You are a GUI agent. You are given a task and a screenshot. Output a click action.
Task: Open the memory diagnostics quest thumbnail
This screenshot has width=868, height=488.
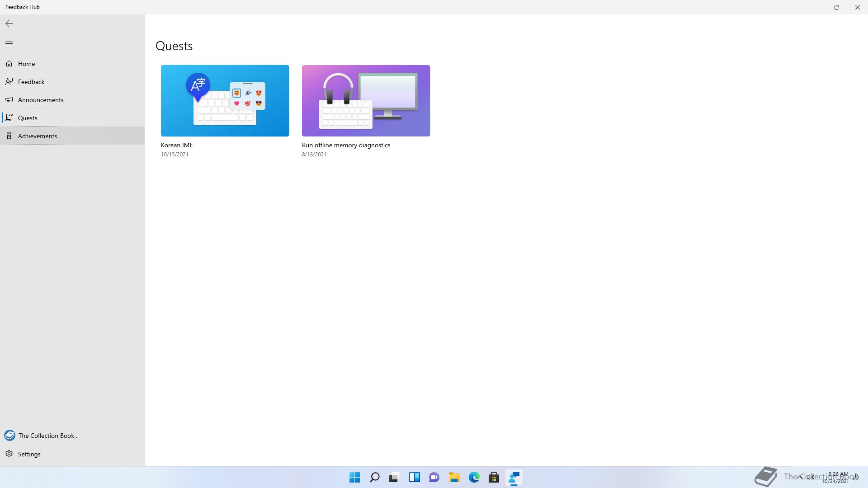[x=366, y=101]
